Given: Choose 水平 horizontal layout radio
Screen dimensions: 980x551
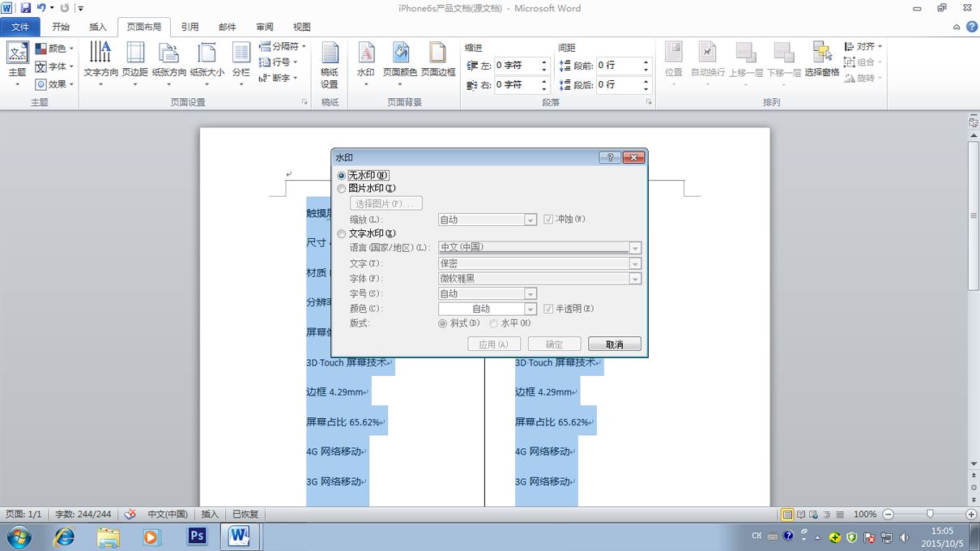Looking at the screenshot, I should [x=493, y=323].
